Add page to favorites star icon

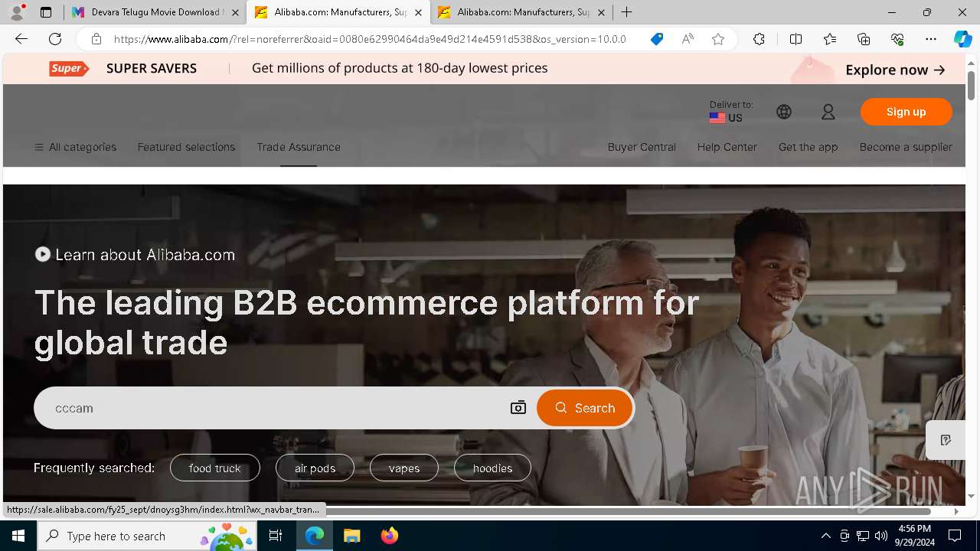tap(718, 39)
